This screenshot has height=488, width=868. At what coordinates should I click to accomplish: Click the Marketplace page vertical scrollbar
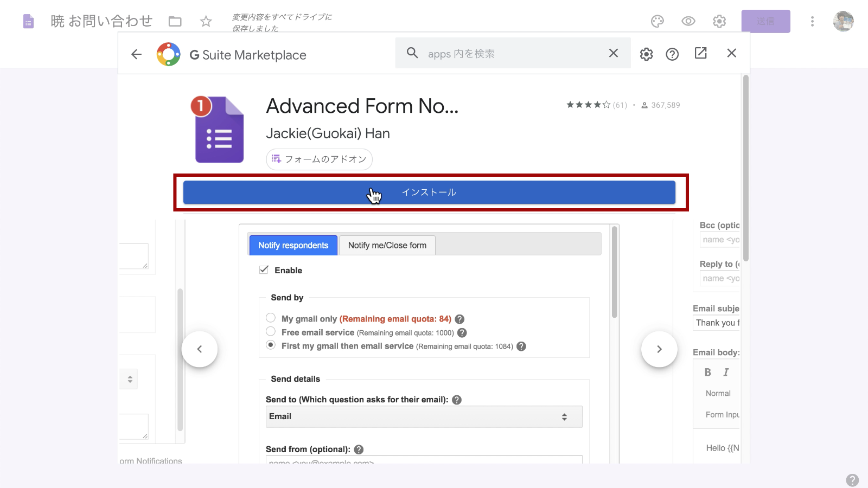point(746,168)
